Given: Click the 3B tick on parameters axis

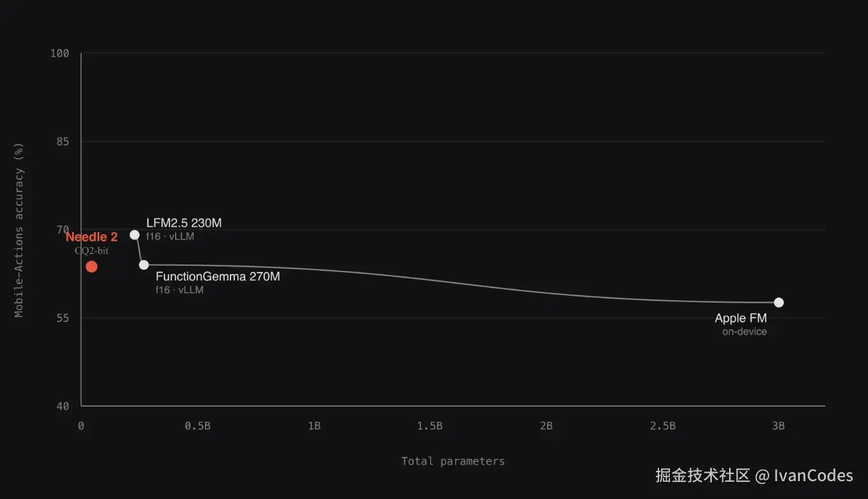Looking at the screenshot, I should [x=778, y=426].
